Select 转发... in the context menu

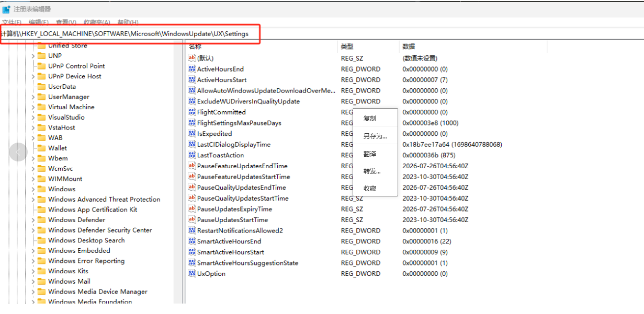tap(375, 171)
